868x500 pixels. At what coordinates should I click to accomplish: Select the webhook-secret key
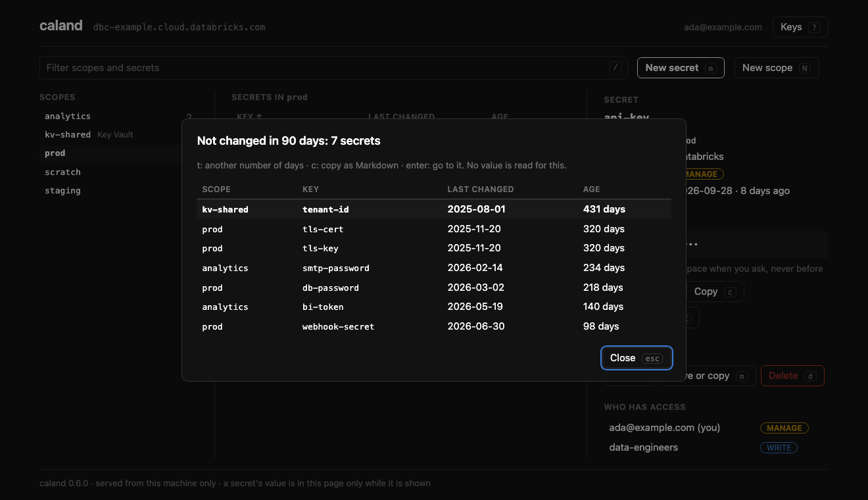[x=339, y=326]
